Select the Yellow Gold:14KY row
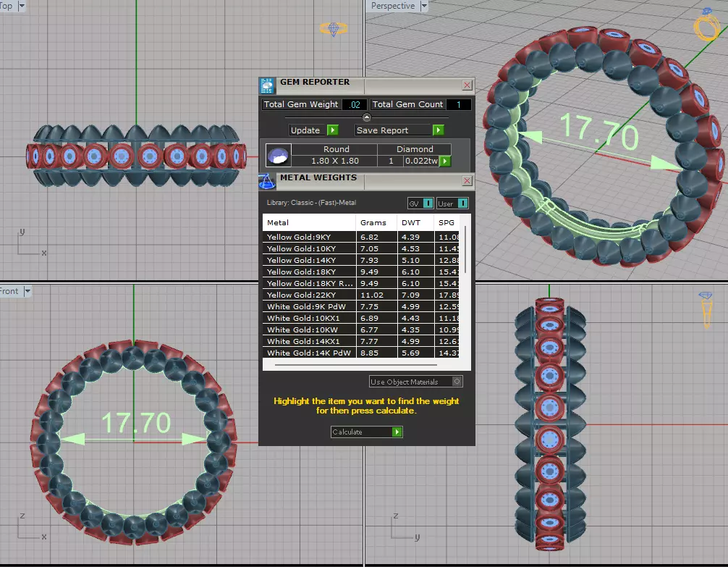The height and width of the screenshot is (567, 728). [361, 260]
